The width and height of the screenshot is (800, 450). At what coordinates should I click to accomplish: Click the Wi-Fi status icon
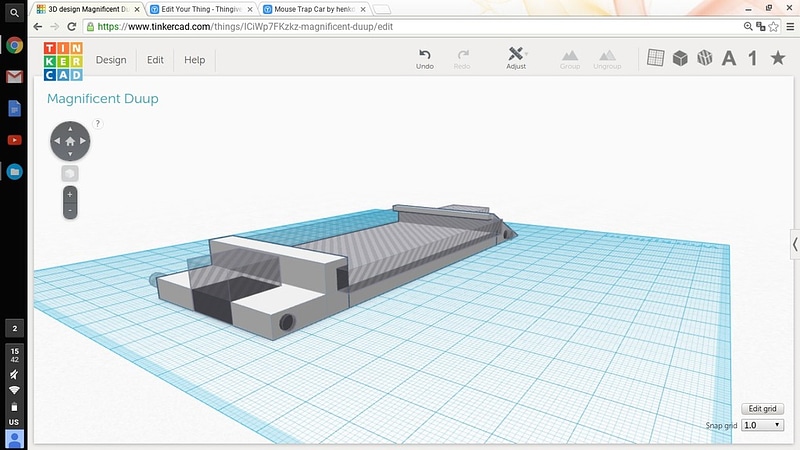click(x=14, y=390)
